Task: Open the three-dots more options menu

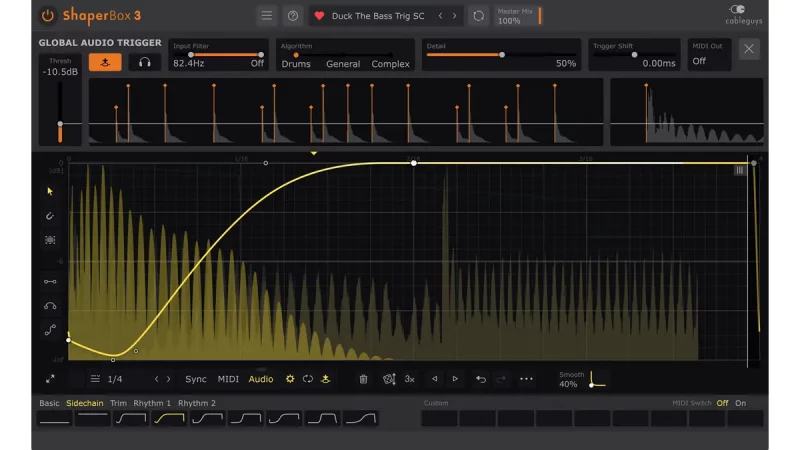Action: pos(527,379)
